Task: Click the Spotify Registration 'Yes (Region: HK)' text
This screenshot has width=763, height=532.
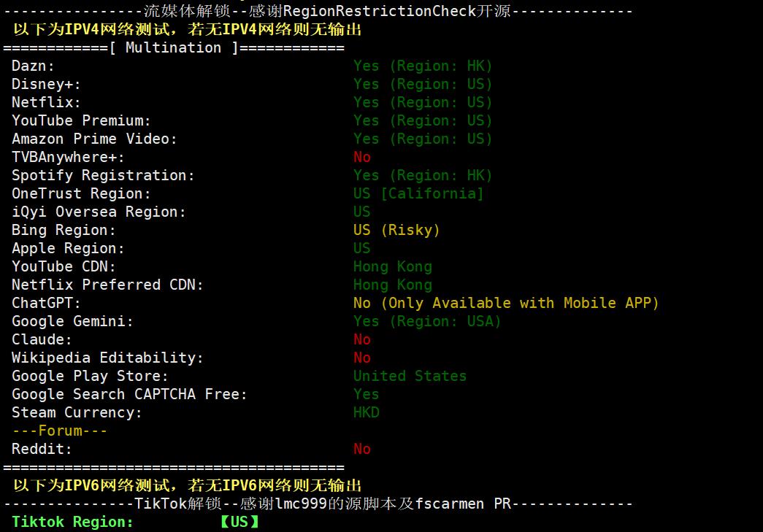Action: pyautogui.click(x=423, y=176)
